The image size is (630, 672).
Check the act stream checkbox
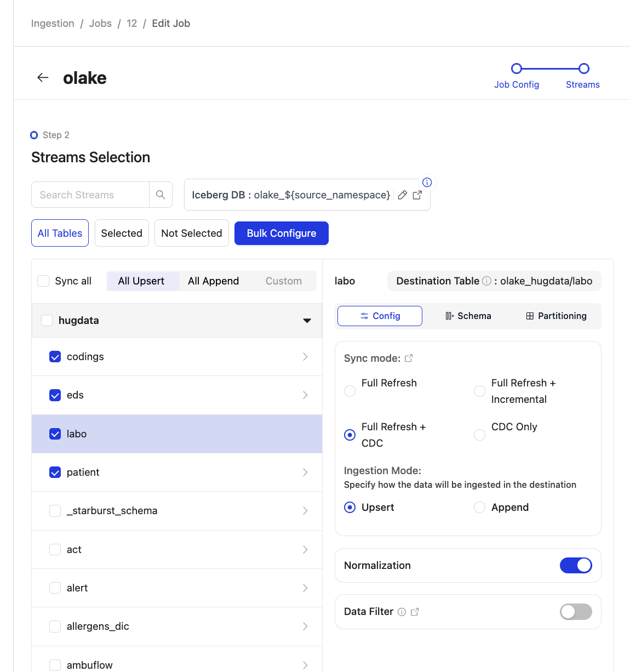point(55,550)
